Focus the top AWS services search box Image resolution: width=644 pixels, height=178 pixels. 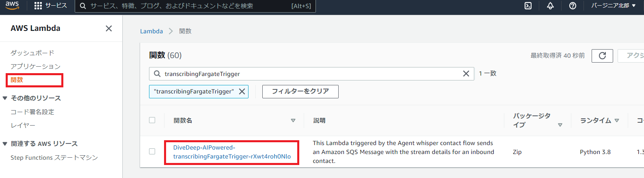coord(195,6)
